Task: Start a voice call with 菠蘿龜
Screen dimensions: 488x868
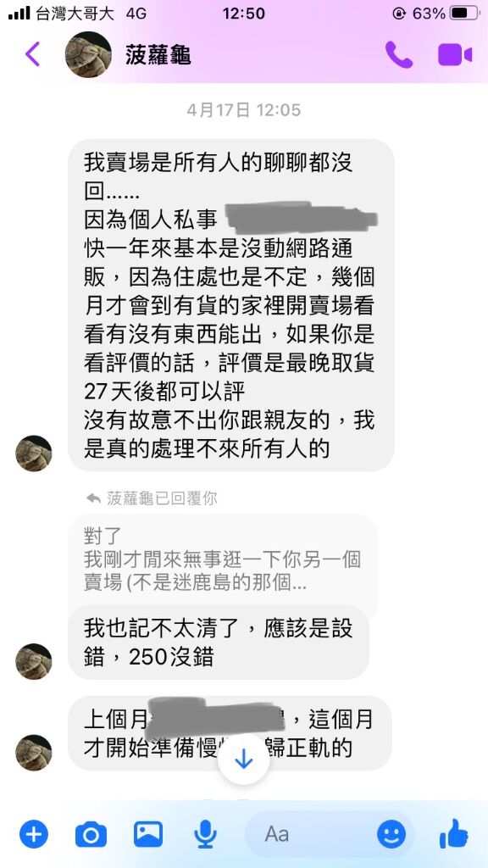Action: click(399, 54)
